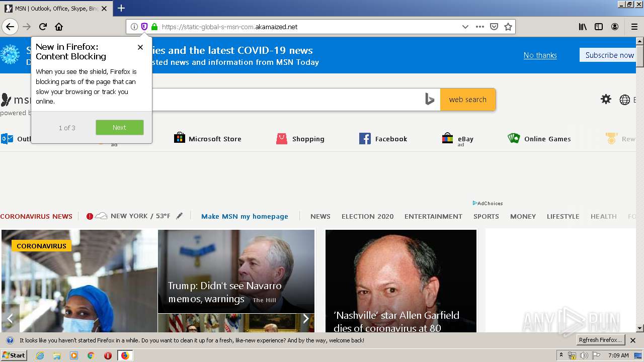The image size is (644, 362).
Task: Reload the current page
Action: coord(43,27)
